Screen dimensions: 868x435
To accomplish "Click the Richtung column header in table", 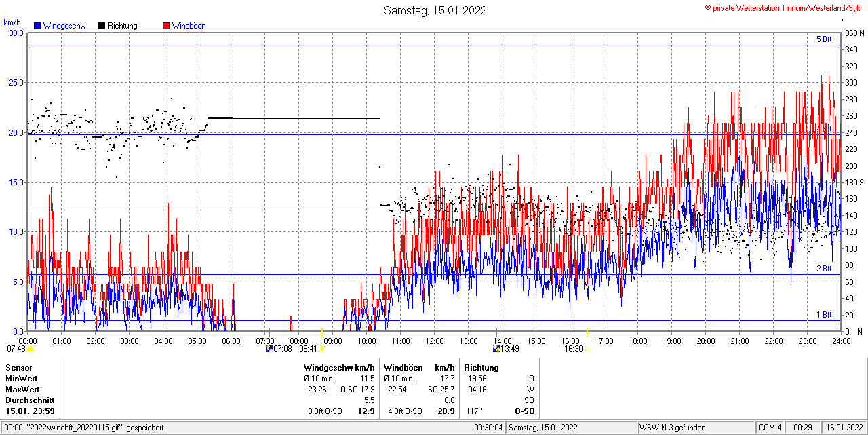I will click(481, 368).
